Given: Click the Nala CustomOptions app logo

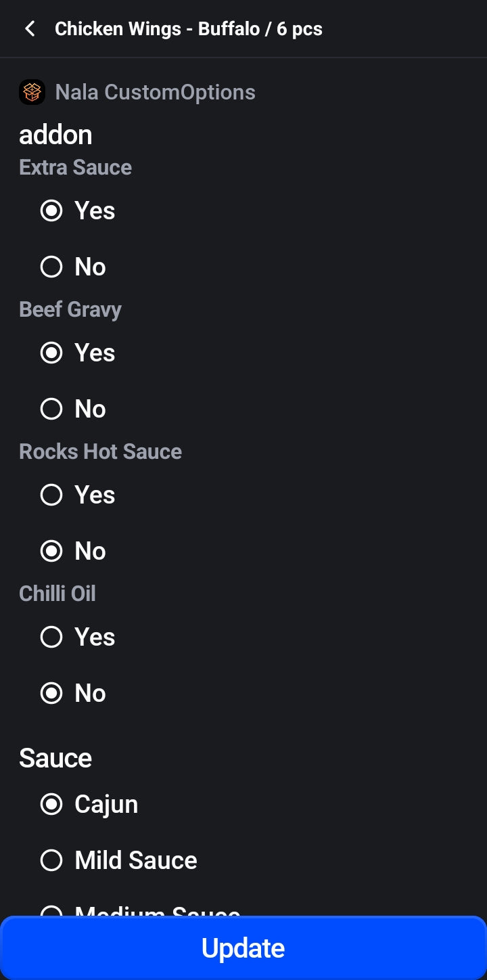Looking at the screenshot, I should pos(32,92).
